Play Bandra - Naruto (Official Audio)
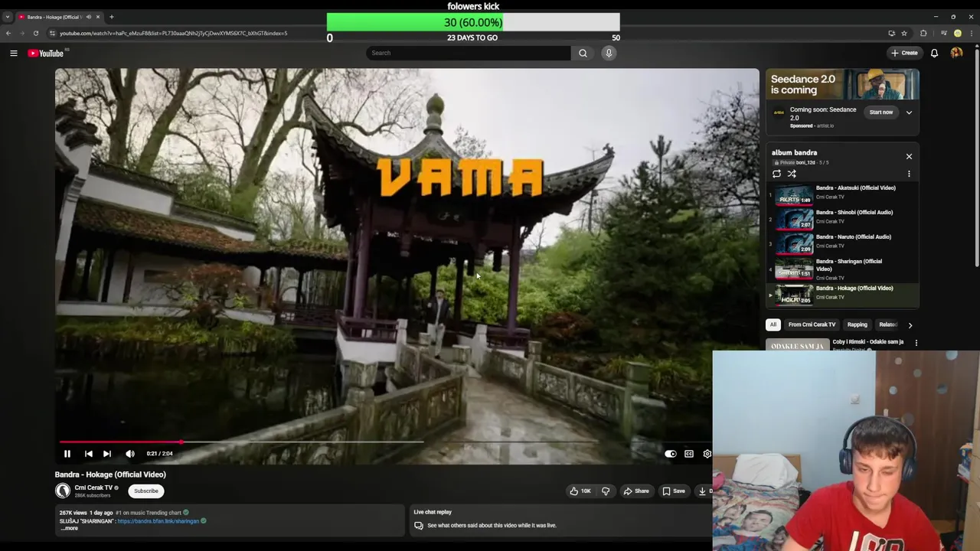980x551 pixels. coord(842,243)
